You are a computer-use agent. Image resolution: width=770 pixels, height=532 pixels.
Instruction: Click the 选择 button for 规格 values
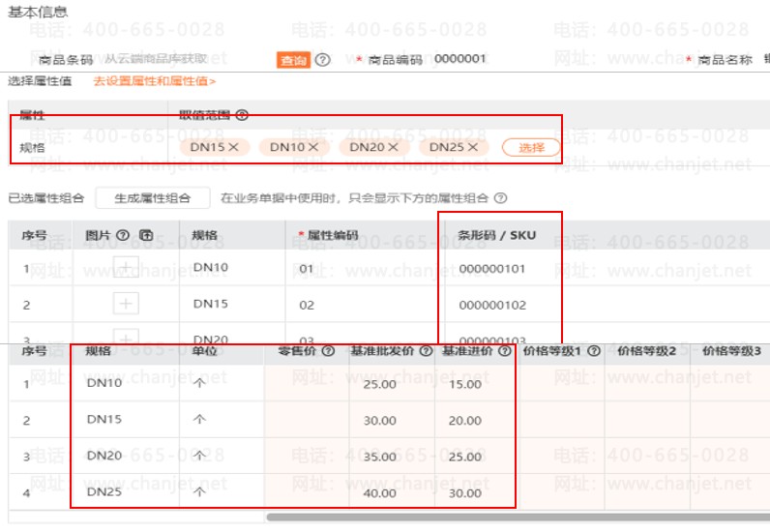[531, 147]
